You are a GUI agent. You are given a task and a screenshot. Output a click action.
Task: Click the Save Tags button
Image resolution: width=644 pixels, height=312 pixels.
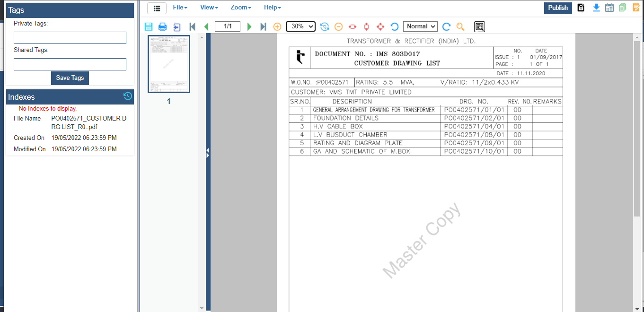tap(70, 78)
